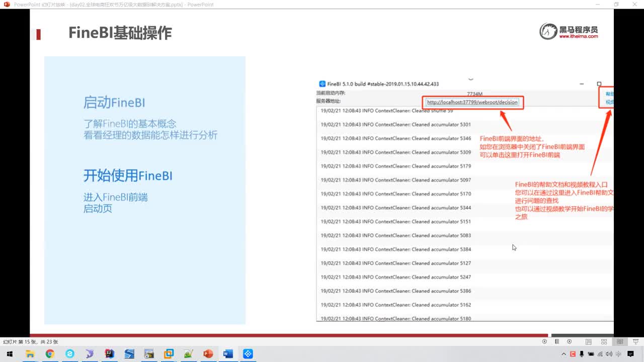The height and width of the screenshot is (362, 644).
Task: Click the heading '开始使用FineBI'
Action: (128, 175)
